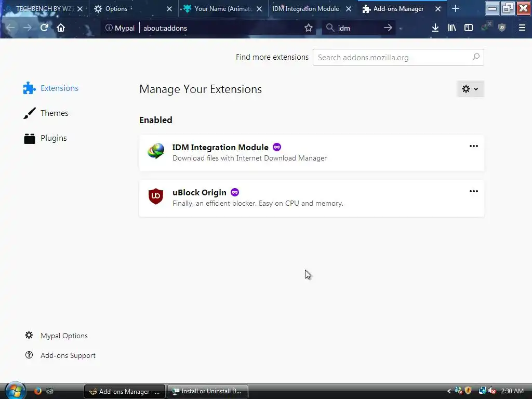Viewport: 532px width, 399px height.
Task: Open the hamburger application menu
Action: point(522,28)
